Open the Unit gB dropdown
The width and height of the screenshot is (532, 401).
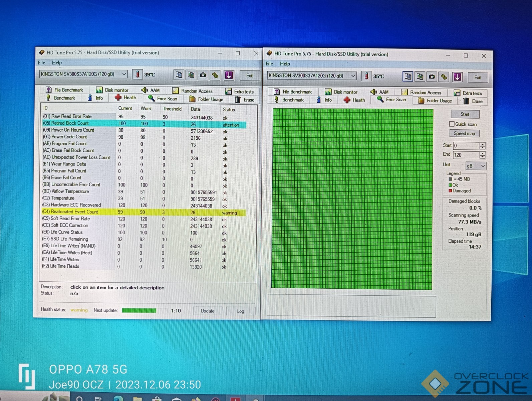pos(476,166)
